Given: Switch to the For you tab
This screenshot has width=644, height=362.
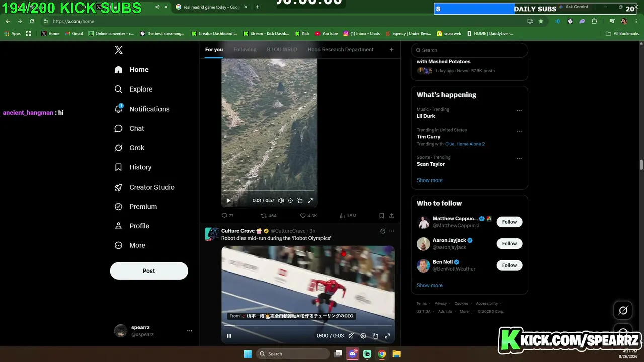Looking at the screenshot, I should tap(214, 50).
